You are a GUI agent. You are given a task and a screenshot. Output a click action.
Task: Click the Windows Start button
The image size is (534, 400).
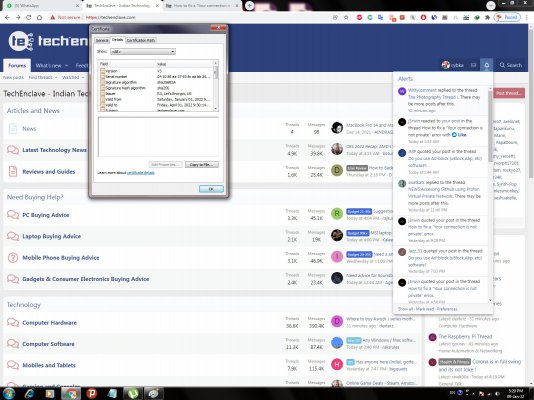pyautogui.click(x=8, y=394)
